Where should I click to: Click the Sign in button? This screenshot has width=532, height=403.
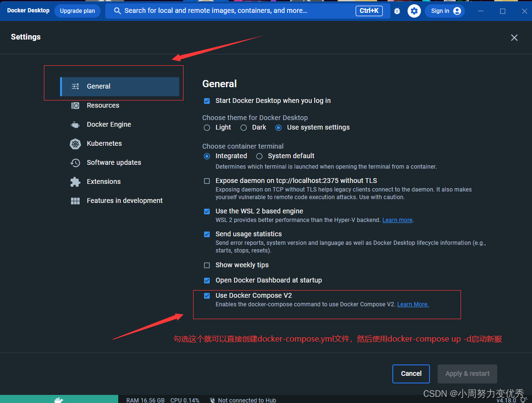click(444, 11)
